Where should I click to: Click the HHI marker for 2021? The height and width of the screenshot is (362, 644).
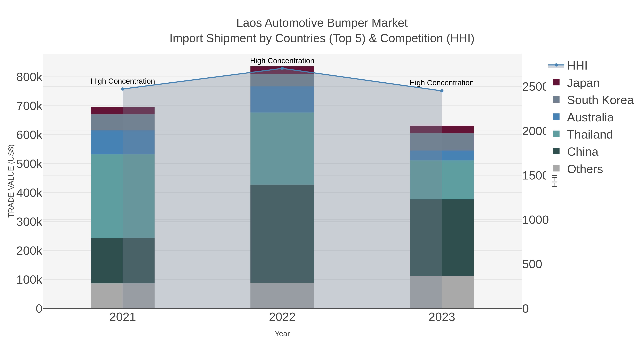[x=123, y=89]
